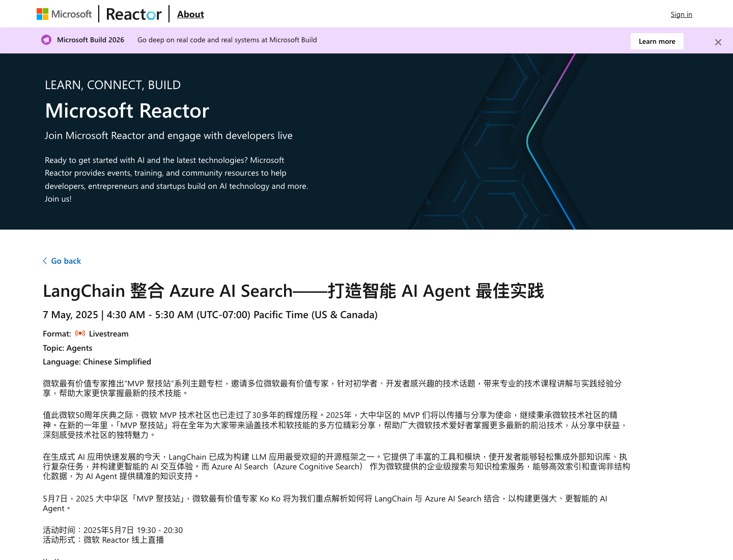The width and height of the screenshot is (733, 560).
Task: Click the banner text about Microsoft Build
Action: (x=227, y=40)
